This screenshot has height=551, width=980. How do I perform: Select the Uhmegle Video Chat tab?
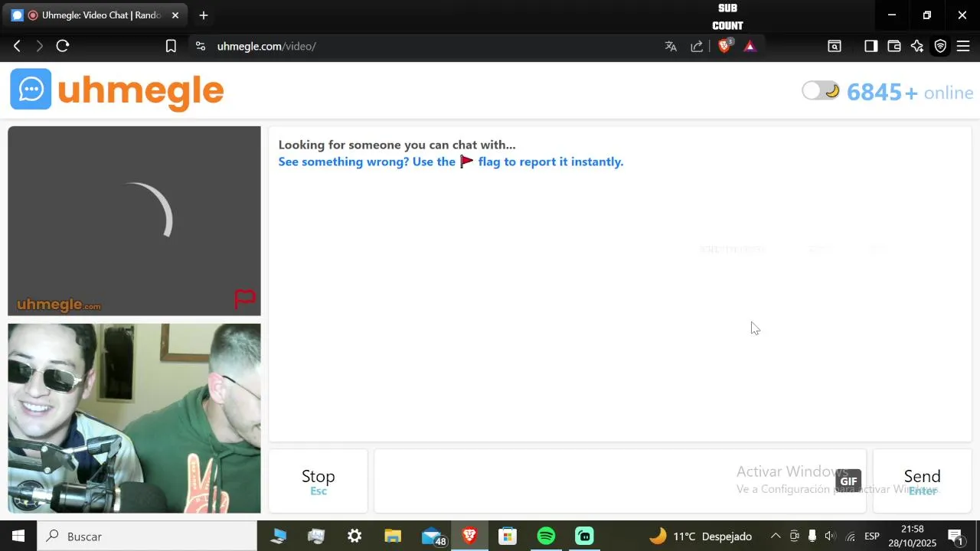coord(95,15)
